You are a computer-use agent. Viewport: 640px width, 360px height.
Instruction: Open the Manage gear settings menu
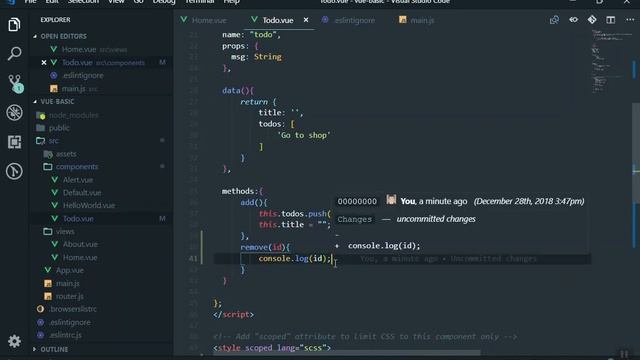click(x=14, y=341)
